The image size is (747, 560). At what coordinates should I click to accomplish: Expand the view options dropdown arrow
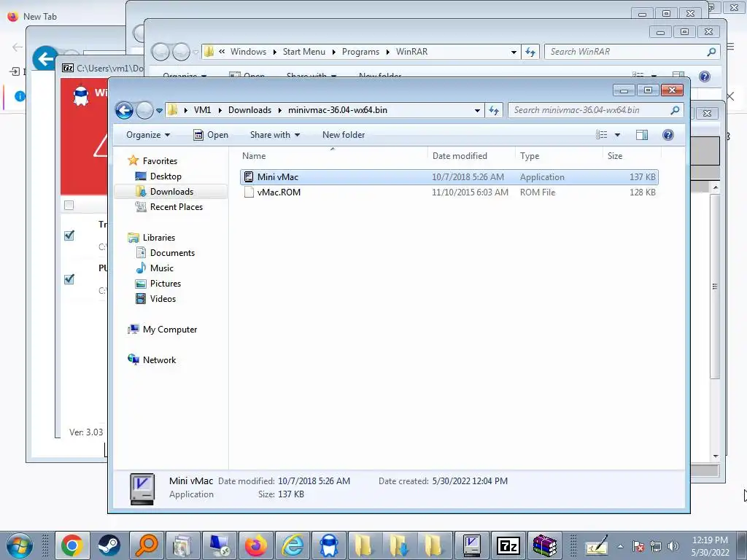coord(617,135)
